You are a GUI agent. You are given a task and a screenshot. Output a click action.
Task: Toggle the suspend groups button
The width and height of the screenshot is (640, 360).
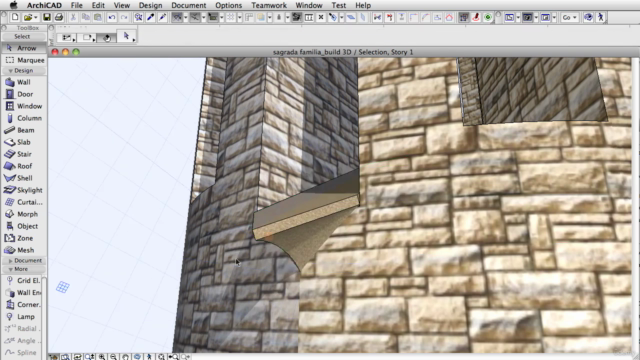(x=464, y=17)
